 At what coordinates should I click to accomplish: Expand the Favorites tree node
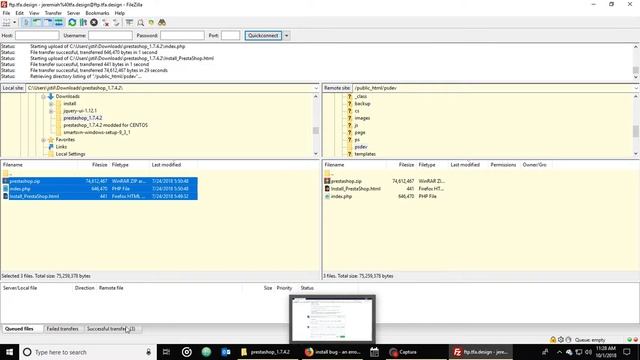coord(43,140)
